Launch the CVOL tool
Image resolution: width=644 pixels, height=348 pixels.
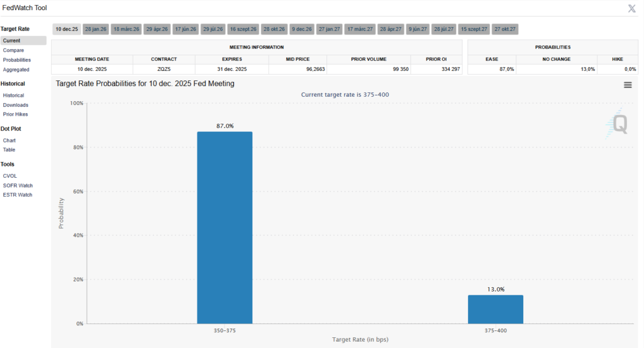[x=10, y=176]
